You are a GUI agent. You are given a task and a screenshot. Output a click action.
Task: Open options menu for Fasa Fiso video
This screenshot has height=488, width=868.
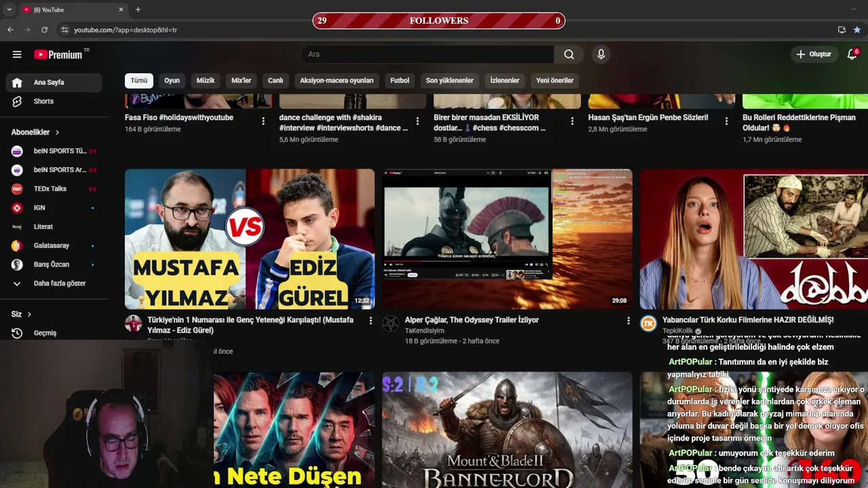(263, 121)
